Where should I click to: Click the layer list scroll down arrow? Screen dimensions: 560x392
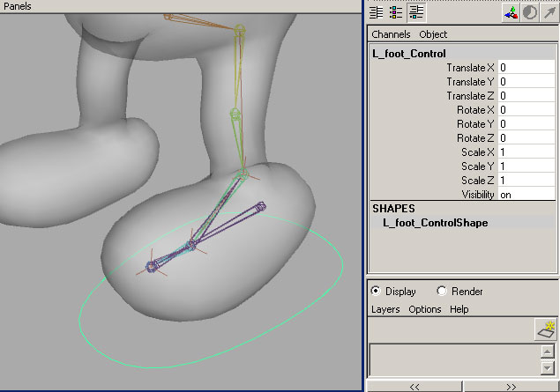pyautogui.click(x=547, y=366)
